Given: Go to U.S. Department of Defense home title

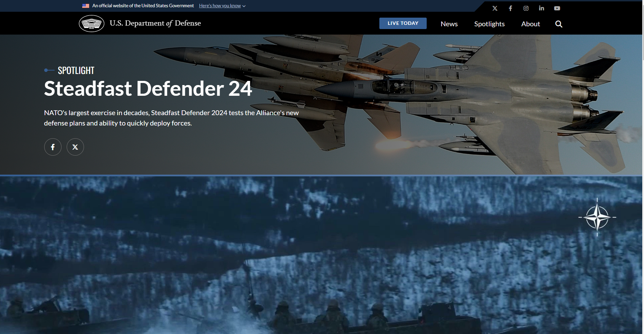Looking at the screenshot, I should point(155,23).
